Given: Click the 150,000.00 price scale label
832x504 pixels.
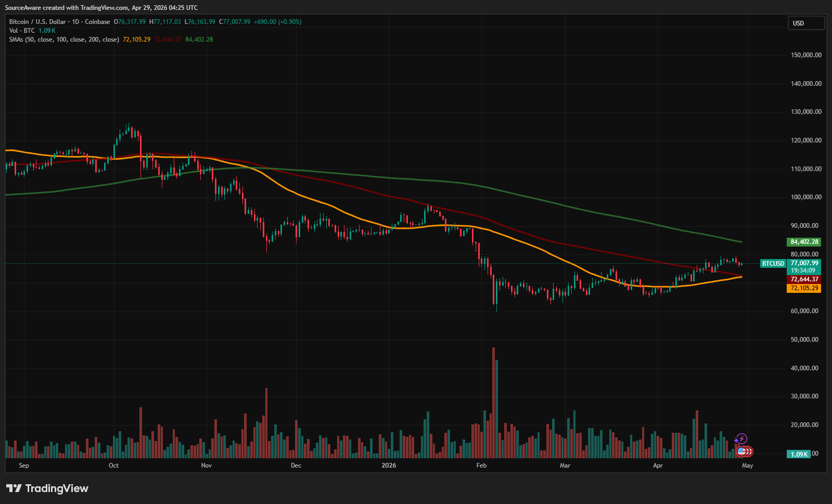Looking at the screenshot, I should pyautogui.click(x=806, y=55).
